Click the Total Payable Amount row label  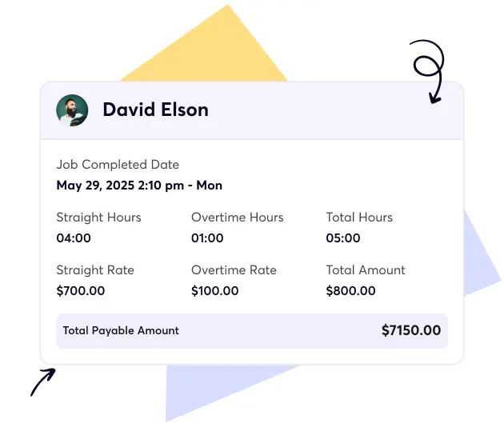click(121, 330)
